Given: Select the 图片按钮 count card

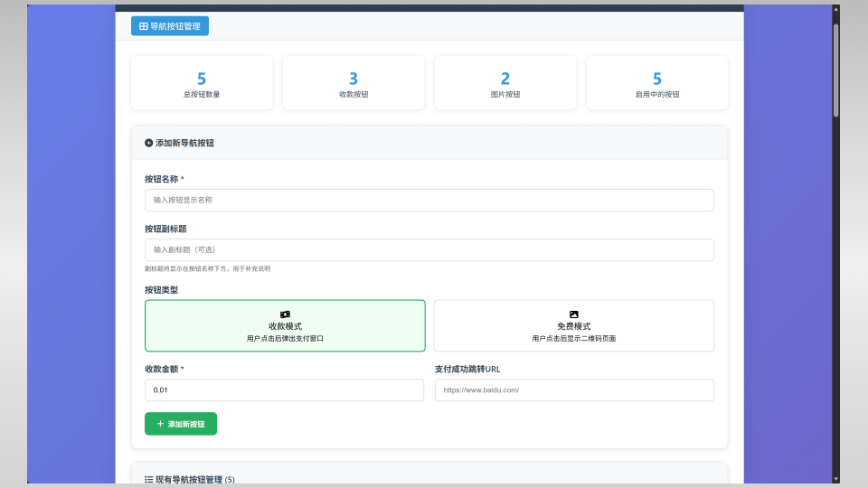Looking at the screenshot, I should tap(505, 83).
